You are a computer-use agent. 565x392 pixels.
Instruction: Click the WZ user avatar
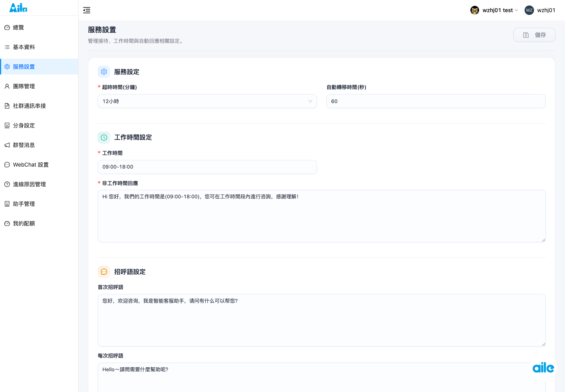(529, 10)
